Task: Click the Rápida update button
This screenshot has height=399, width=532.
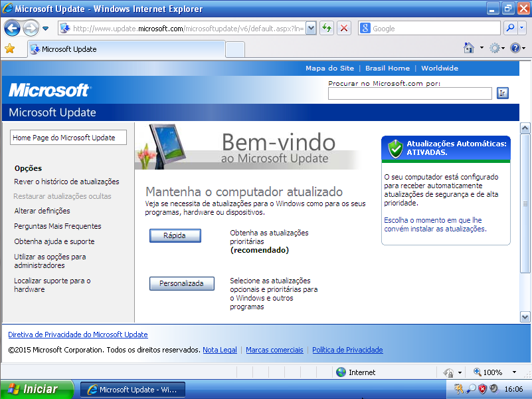Action: pos(175,235)
